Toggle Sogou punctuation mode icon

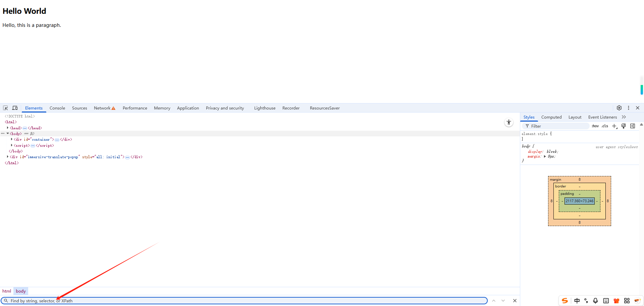(586, 301)
